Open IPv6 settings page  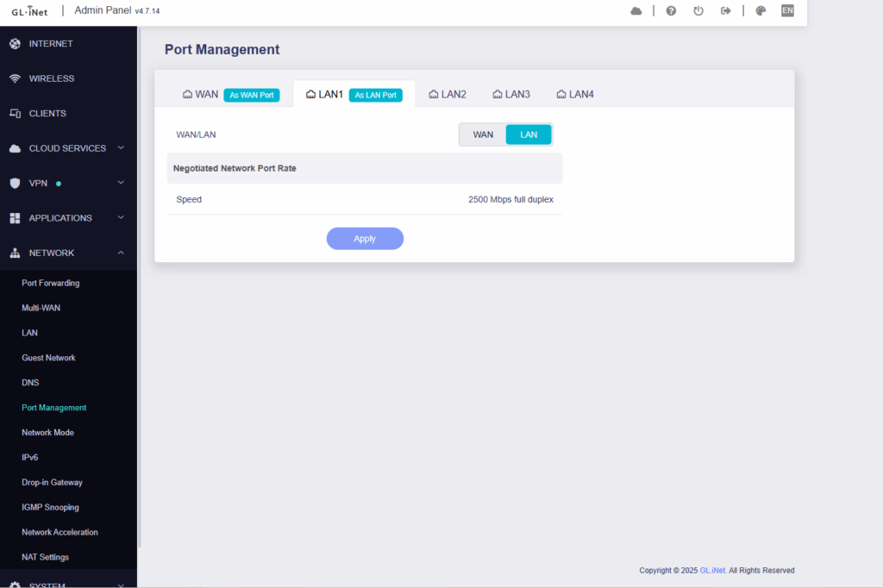(30, 457)
